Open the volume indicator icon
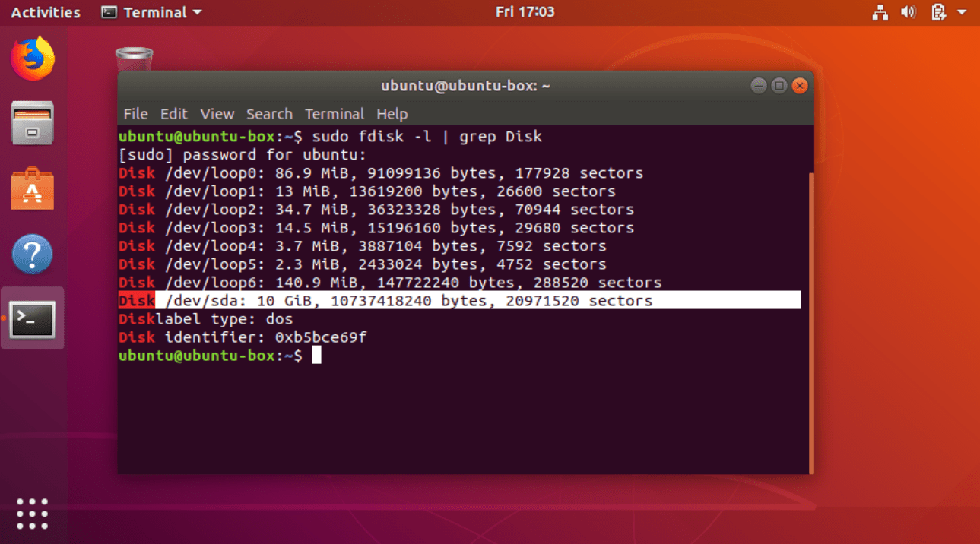The height and width of the screenshot is (544, 980). tap(909, 12)
